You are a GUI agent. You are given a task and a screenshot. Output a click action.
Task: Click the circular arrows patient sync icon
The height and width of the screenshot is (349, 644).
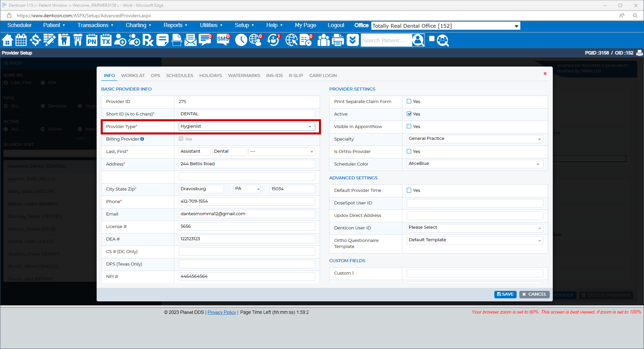[x=273, y=40]
